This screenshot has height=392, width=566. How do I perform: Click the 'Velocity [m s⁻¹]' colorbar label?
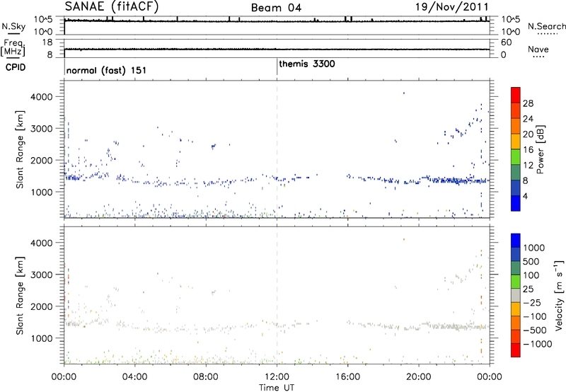coord(559,295)
